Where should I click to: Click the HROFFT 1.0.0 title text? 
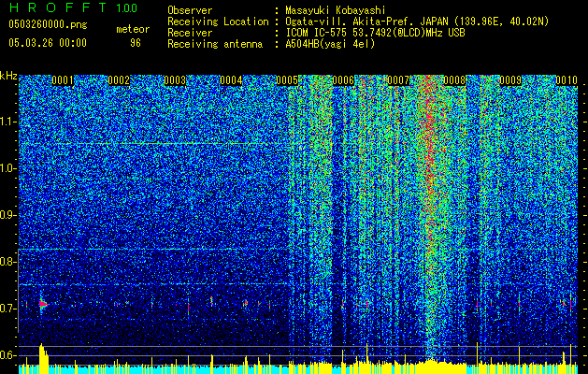pos(73,7)
